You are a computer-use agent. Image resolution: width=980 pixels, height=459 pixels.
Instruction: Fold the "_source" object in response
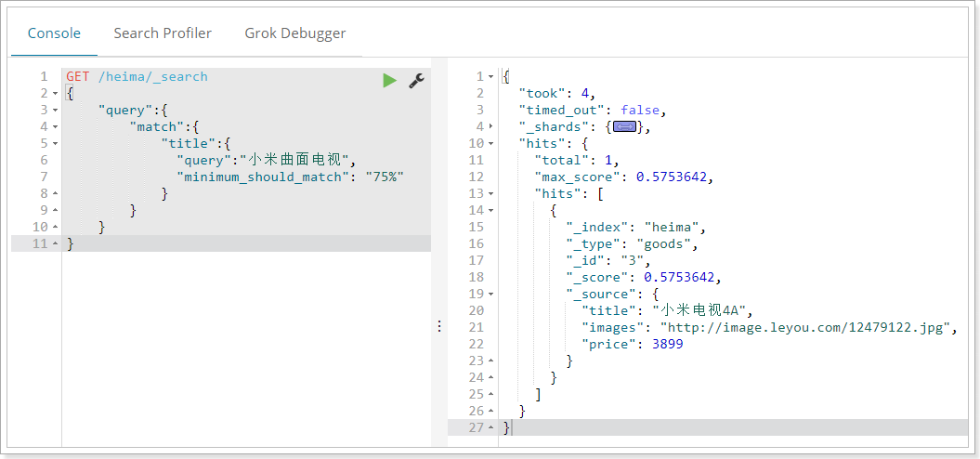pyautogui.click(x=491, y=295)
